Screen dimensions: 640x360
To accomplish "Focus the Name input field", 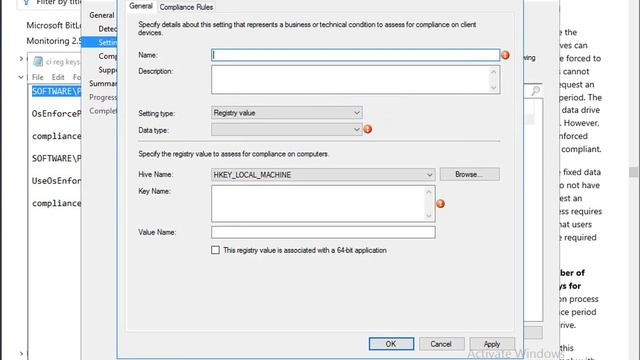I will (x=355, y=55).
